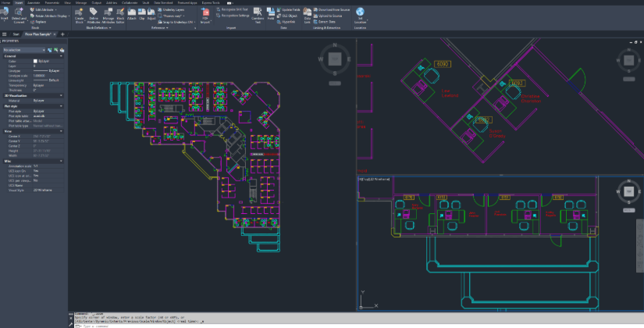Toggle PICKADD in Properties palette

point(50,50)
